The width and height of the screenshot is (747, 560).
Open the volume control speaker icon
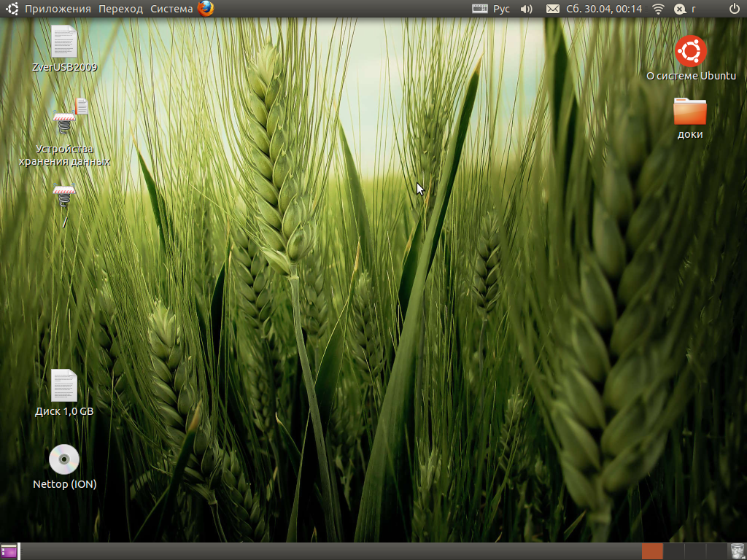coord(526,9)
